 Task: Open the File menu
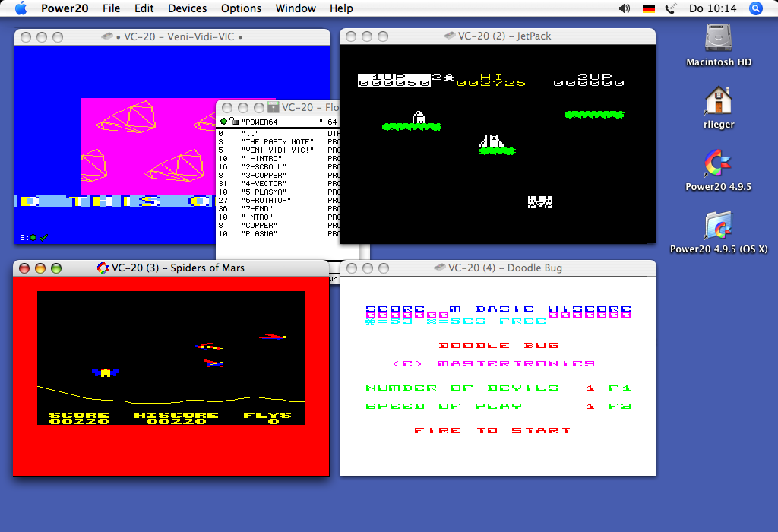[x=111, y=8]
